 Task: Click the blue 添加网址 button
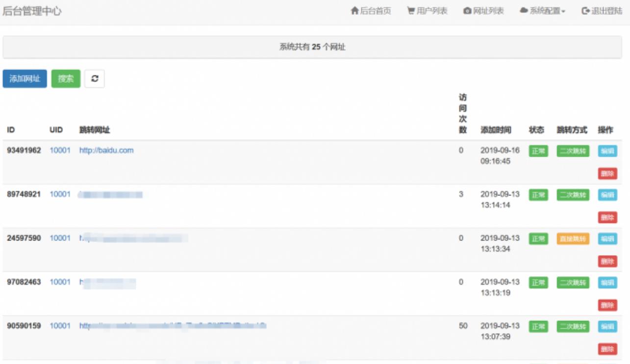click(x=25, y=78)
